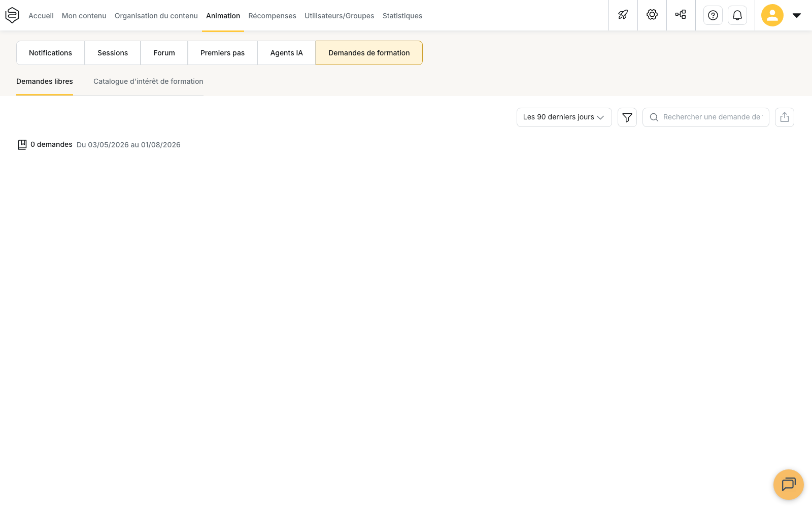The image size is (812, 508).
Task: Click the '0 demandes' count text
Action: point(51,144)
